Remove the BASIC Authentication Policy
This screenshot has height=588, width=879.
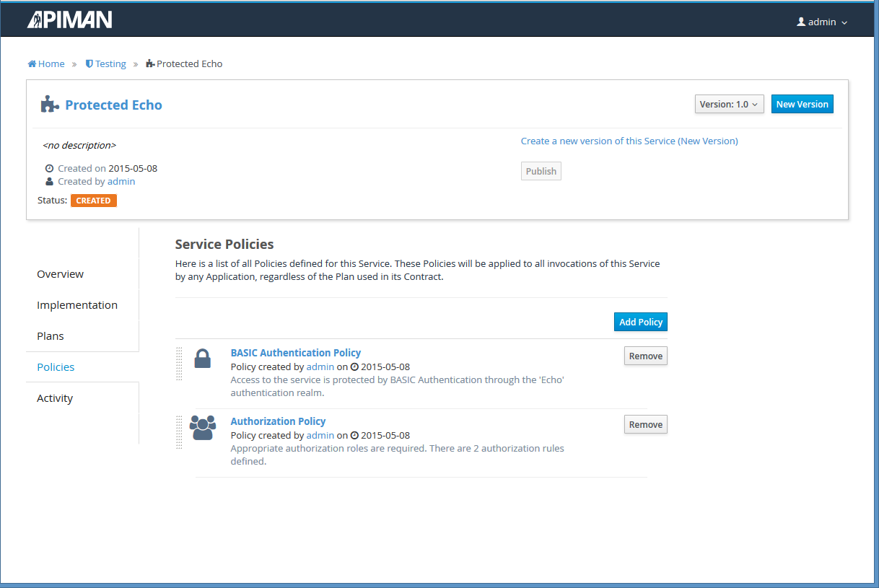(645, 356)
